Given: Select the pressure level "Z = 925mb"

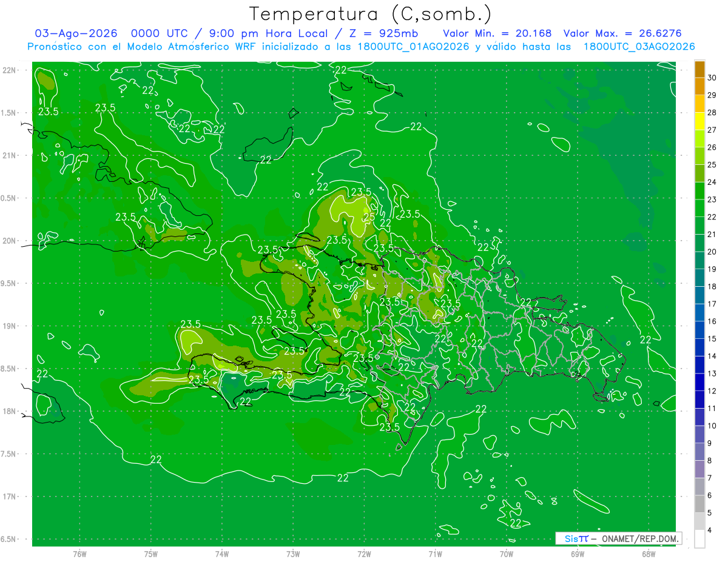Looking at the screenshot, I should point(383,33).
